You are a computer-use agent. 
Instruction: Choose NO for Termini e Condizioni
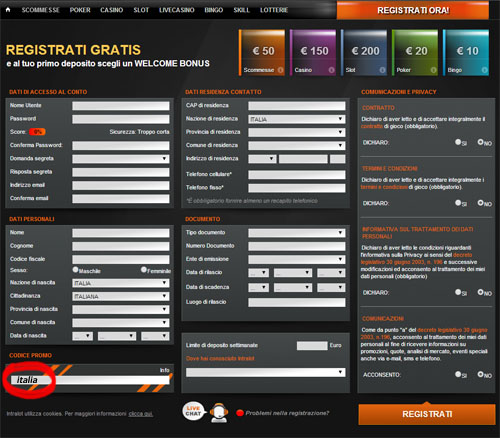[480, 202]
